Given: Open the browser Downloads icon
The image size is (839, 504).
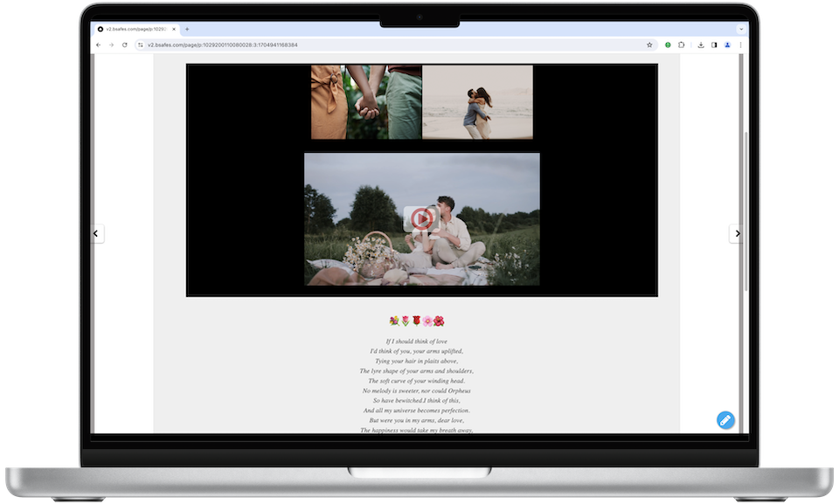Looking at the screenshot, I should click(x=701, y=45).
